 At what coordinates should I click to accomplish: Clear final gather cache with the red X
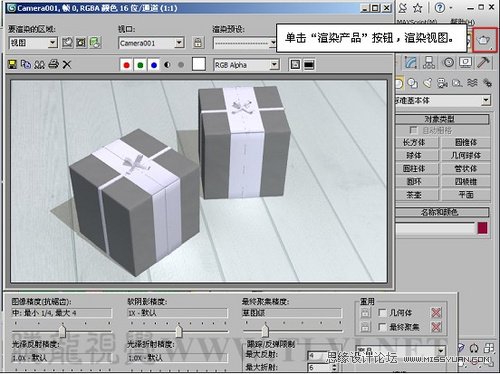click(x=436, y=327)
